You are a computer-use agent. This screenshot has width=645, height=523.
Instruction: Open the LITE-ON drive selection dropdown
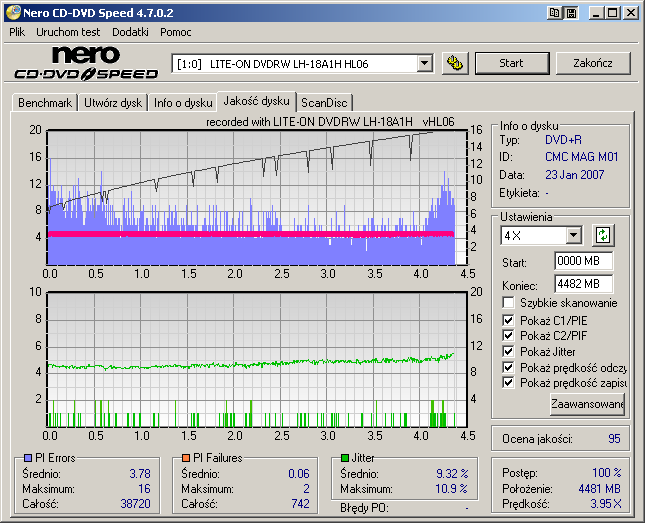coord(424,63)
